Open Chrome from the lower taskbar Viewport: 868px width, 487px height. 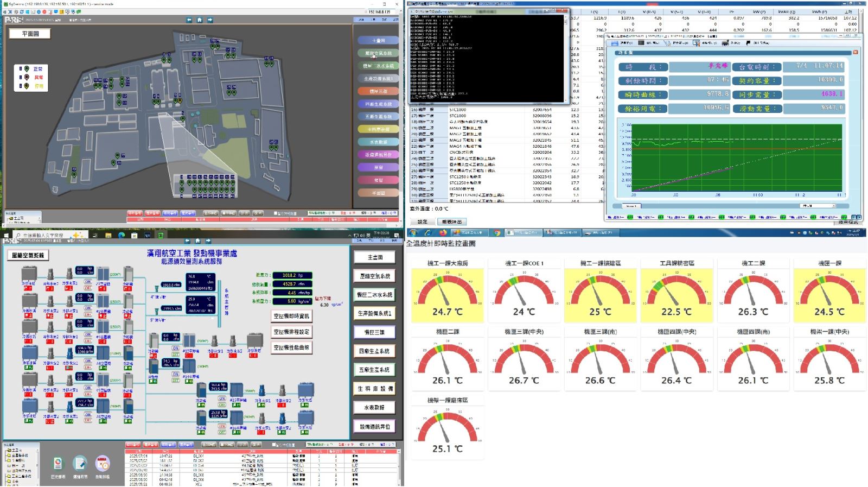pos(496,233)
